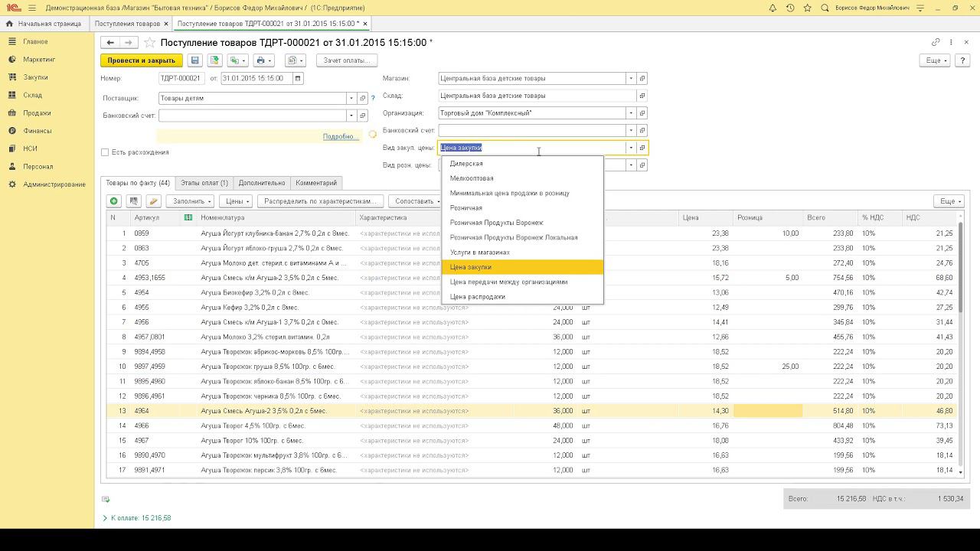Open the print icon menu
Screen dimensions: 980x551
pyautogui.click(x=263, y=60)
